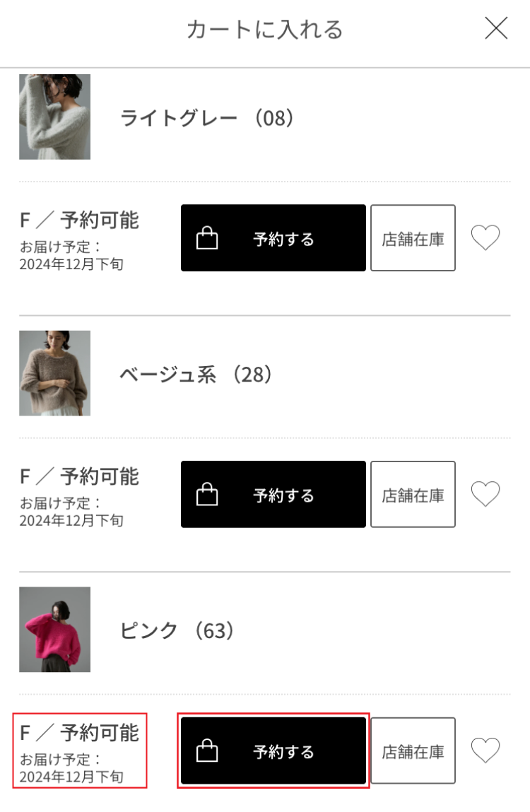Favorite the pink sweater with heart
This screenshot has height=812, width=530.
pos(485,751)
